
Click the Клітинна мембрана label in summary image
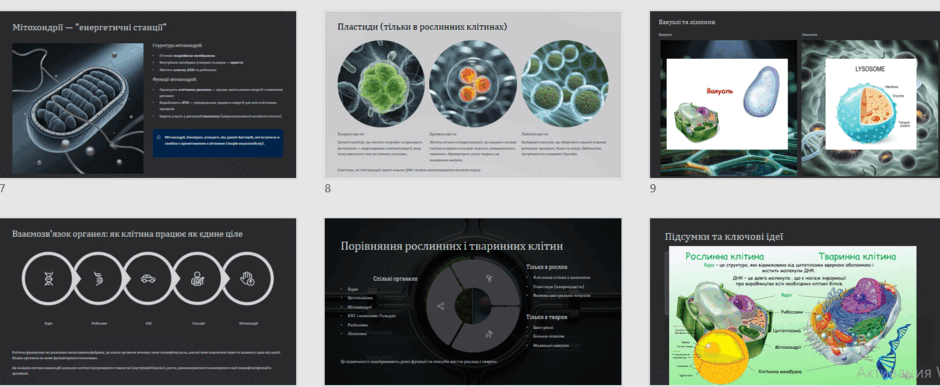[780, 372]
